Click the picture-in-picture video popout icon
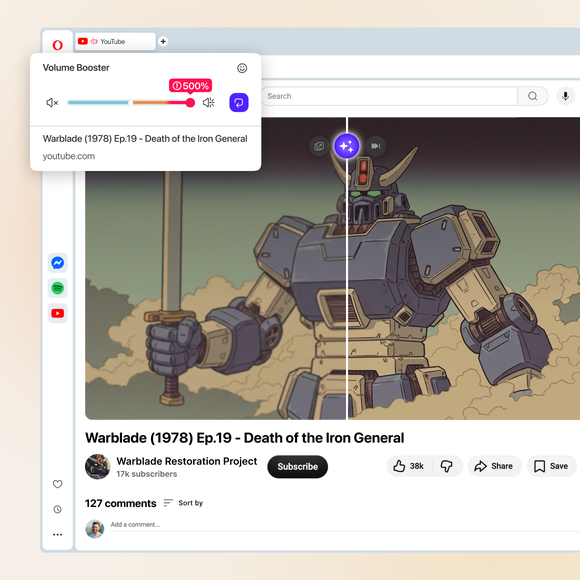This screenshot has width=580, height=580. pos(319,146)
